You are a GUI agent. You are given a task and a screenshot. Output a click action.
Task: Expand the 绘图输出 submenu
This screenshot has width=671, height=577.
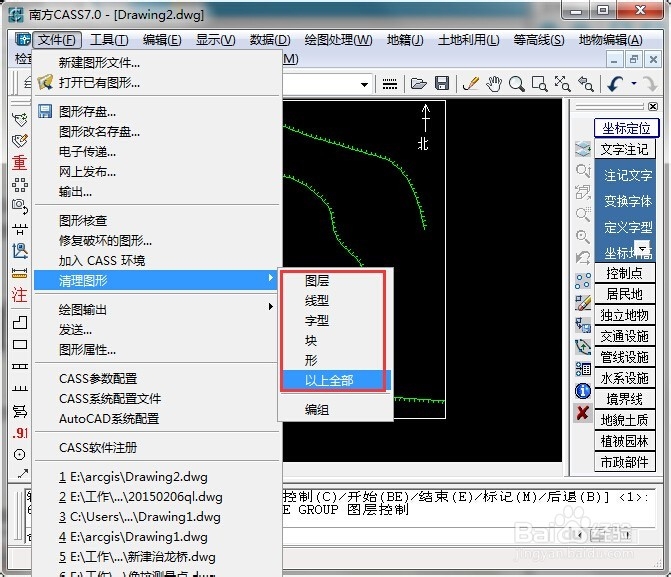(x=157, y=309)
